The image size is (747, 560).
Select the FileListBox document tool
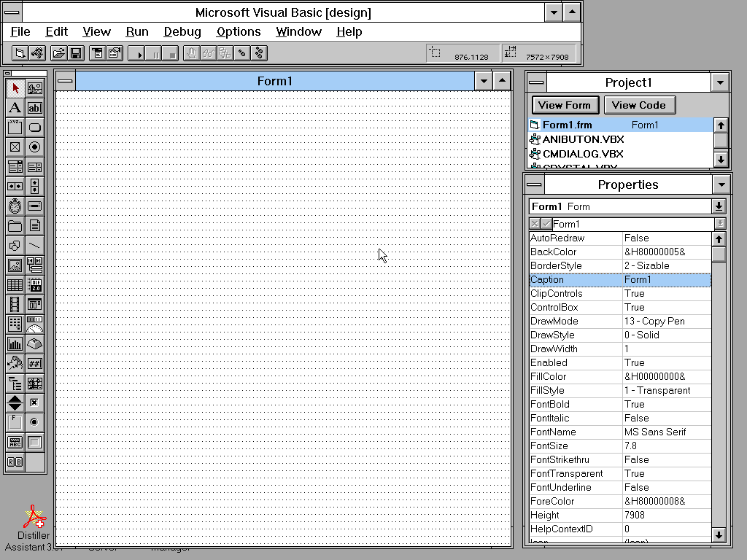click(35, 226)
